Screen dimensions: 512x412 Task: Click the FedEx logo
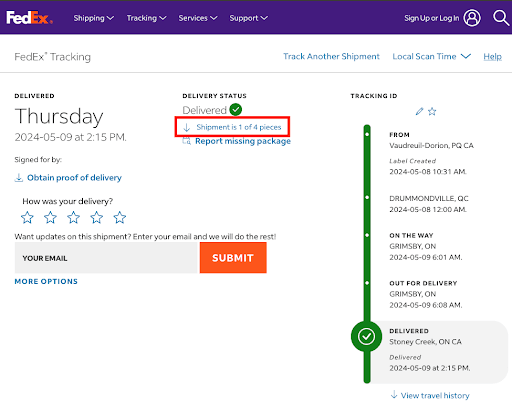tap(29, 18)
